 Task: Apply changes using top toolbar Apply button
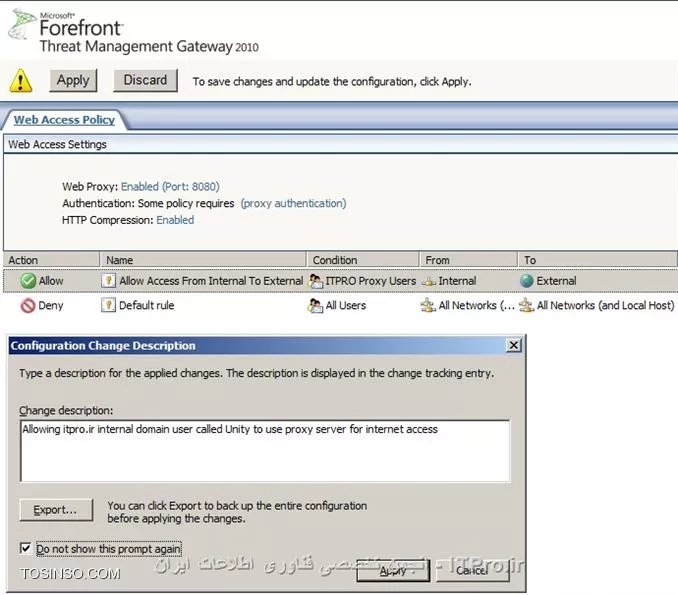(73, 80)
